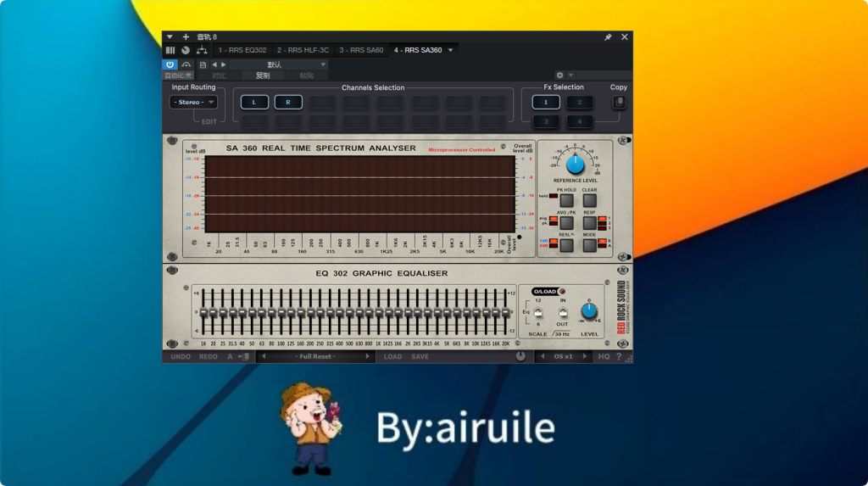Click the 20K EQ slider handle
Image resolution: width=868 pixels, height=486 pixels.
coord(505,313)
